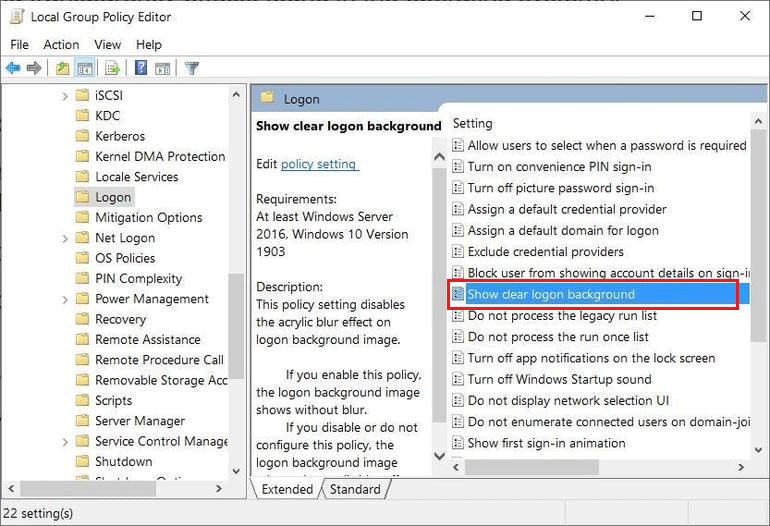Open the Help toolbar icon
The height and width of the screenshot is (526, 770).
pos(141,68)
